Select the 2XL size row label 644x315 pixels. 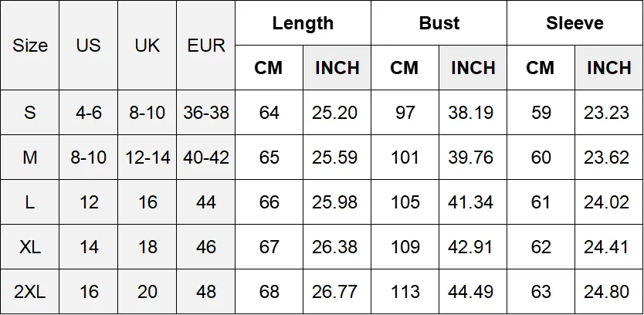pos(29,292)
